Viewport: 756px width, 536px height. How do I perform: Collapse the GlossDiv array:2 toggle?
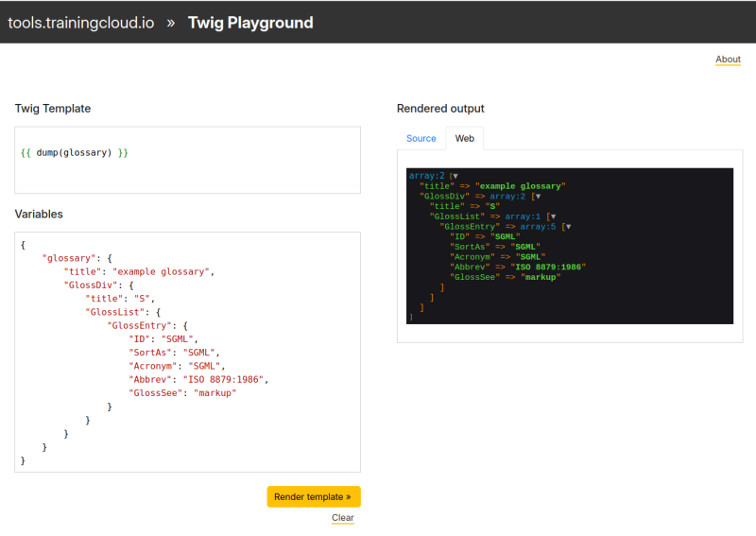pyautogui.click(x=538, y=197)
